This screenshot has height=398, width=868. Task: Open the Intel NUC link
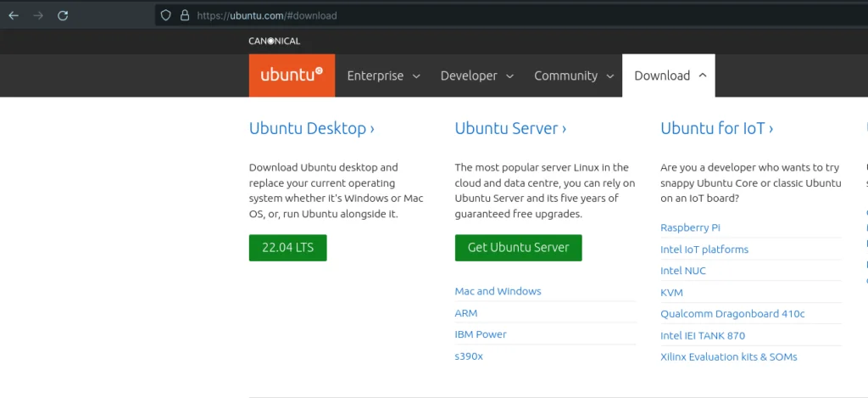pos(683,271)
